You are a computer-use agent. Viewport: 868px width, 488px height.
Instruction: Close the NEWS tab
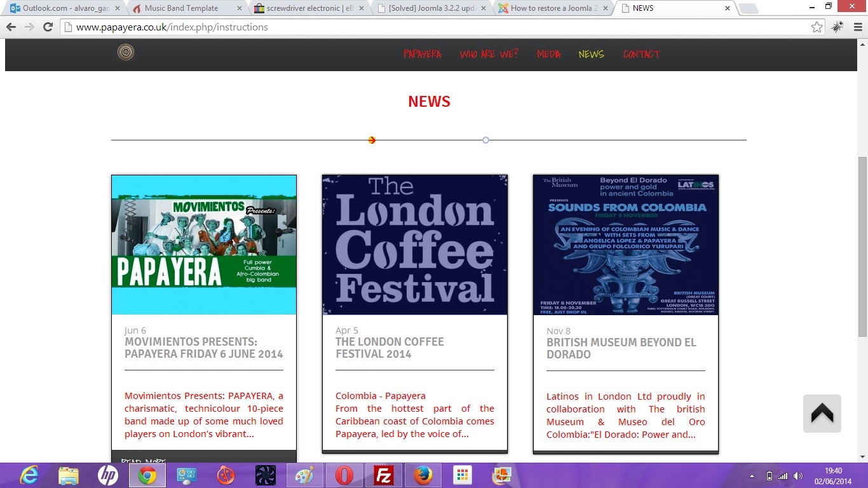point(727,8)
